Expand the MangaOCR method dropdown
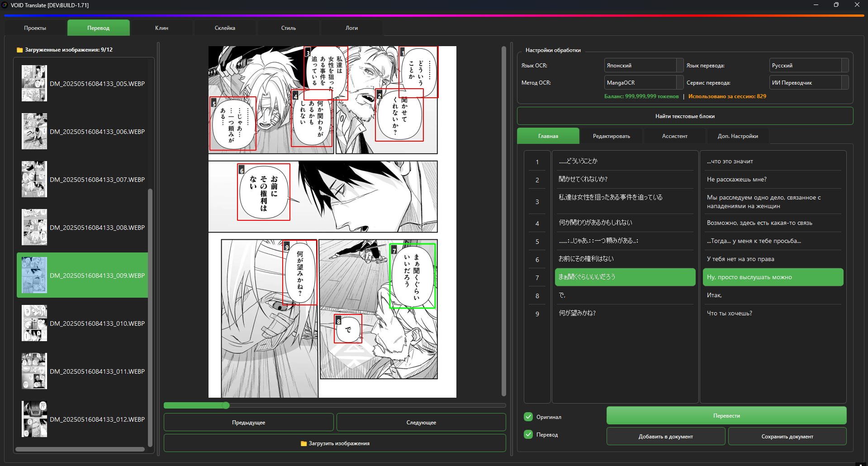The image size is (868, 466). pos(643,83)
